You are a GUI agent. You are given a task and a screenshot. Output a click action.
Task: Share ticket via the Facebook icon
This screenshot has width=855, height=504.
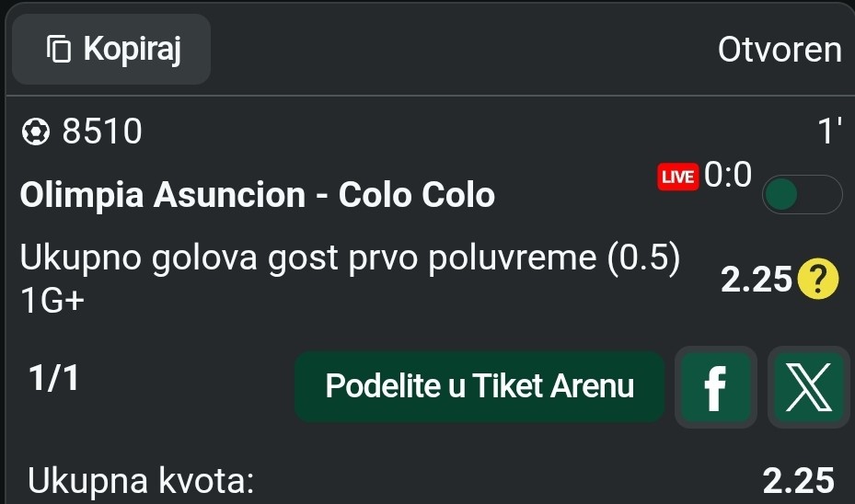click(715, 387)
